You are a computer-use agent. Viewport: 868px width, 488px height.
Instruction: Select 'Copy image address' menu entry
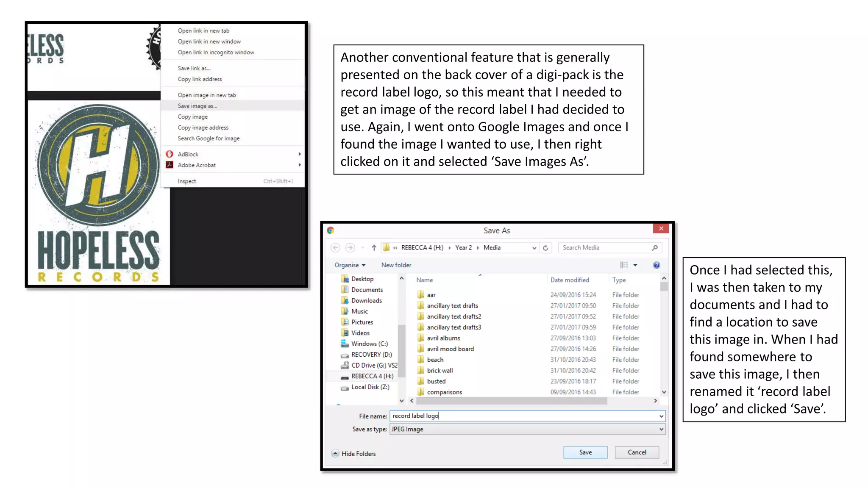[x=203, y=128]
